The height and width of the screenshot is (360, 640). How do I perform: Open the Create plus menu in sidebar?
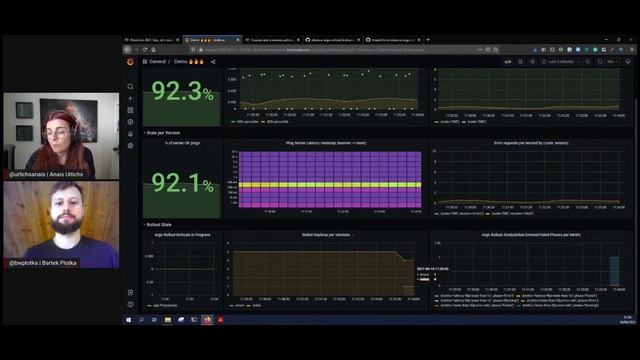coord(130,98)
